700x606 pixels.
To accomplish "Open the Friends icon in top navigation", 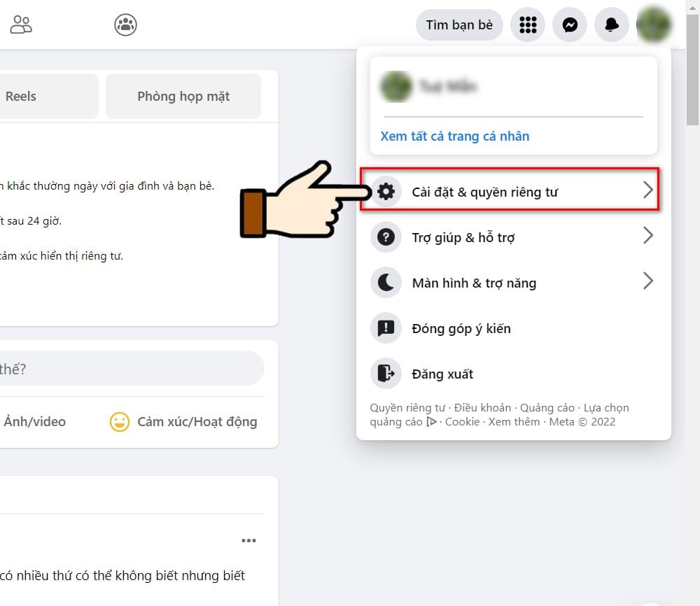I will click(x=21, y=24).
